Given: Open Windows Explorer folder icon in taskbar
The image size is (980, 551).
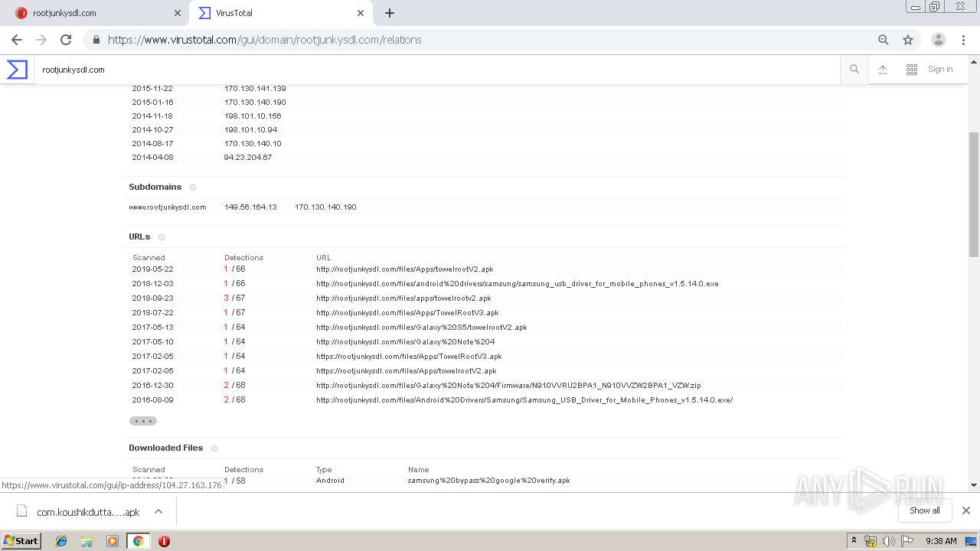Looking at the screenshot, I should (x=87, y=541).
